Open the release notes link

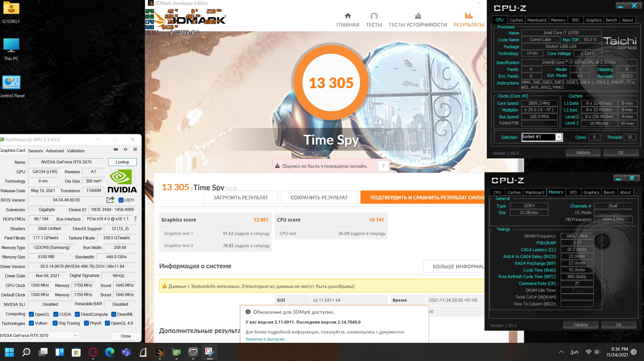pyautogui.click(x=265, y=339)
